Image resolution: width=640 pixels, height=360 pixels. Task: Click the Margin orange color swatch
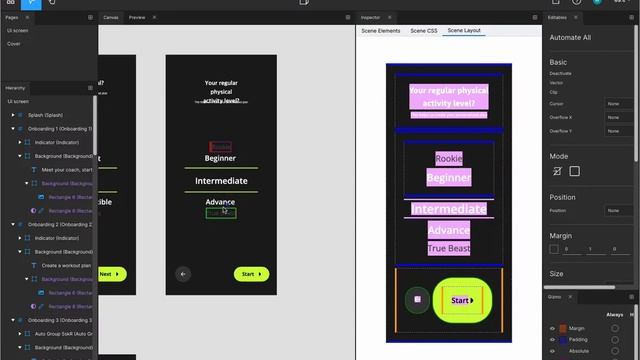click(x=563, y=329)
